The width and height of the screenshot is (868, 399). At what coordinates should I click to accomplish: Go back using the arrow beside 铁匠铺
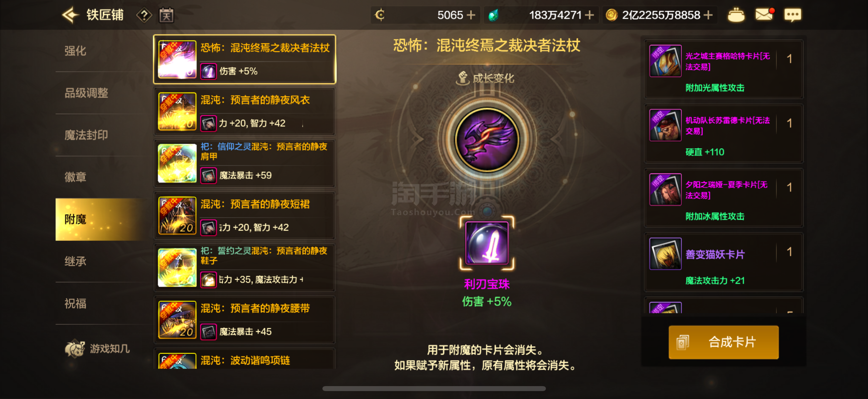pyautogui.click(x=71, y=15)
